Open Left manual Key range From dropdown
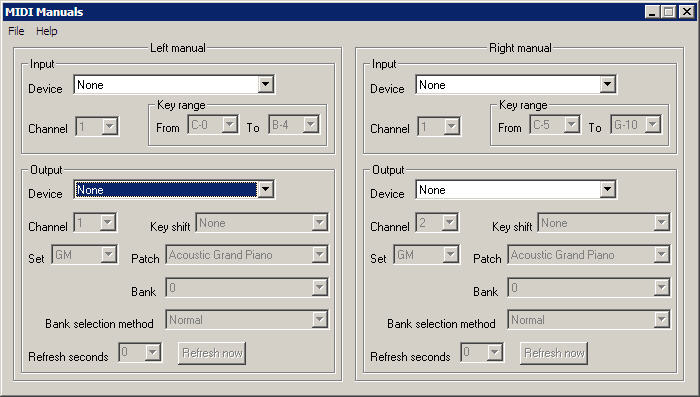The image size is (700, 397). (213, 125)
